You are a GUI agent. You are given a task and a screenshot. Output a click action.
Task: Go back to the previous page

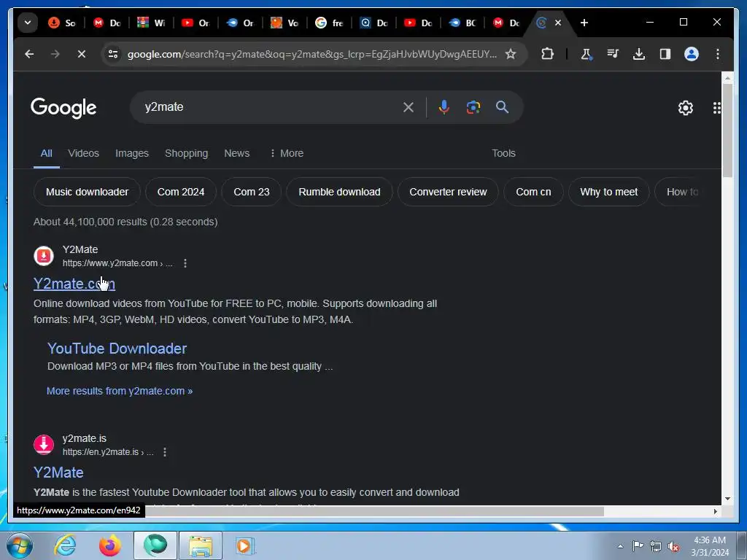pyautogui.click(x=29, y=54)
